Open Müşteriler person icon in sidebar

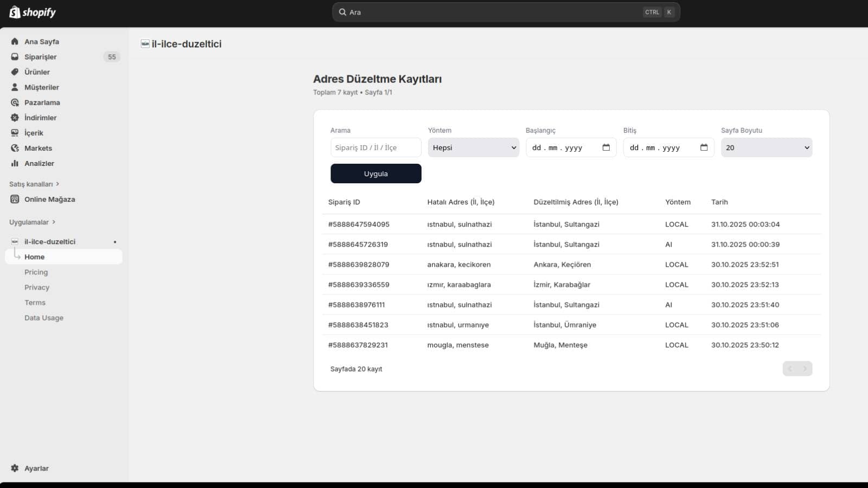[15, 87]
